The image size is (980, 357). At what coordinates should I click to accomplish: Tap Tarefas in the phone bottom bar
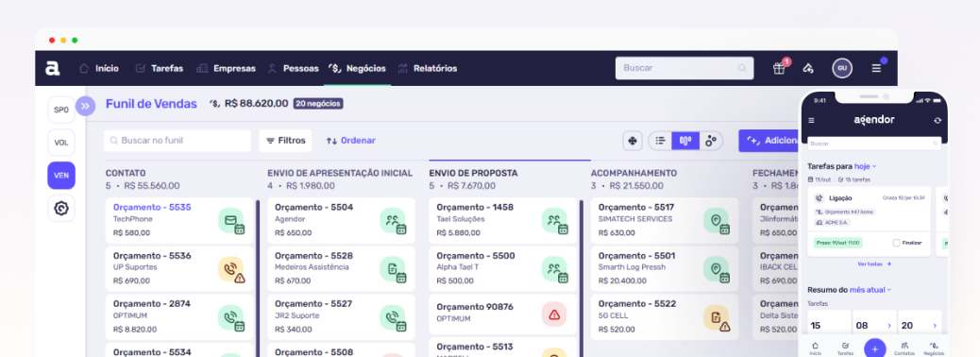click(845, 348)
